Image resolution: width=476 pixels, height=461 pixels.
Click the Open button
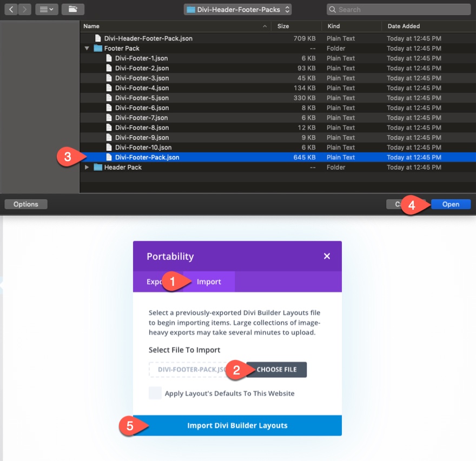point(451,204)
